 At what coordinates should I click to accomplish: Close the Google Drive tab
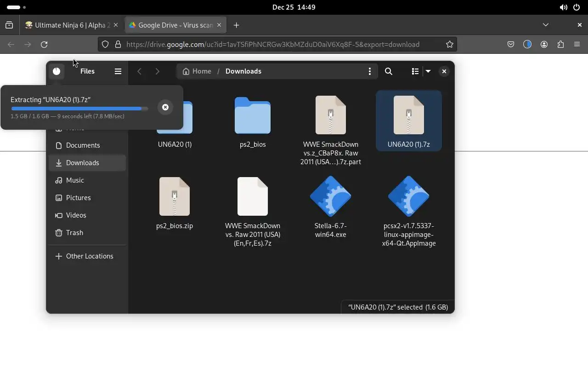coord(219,25)
